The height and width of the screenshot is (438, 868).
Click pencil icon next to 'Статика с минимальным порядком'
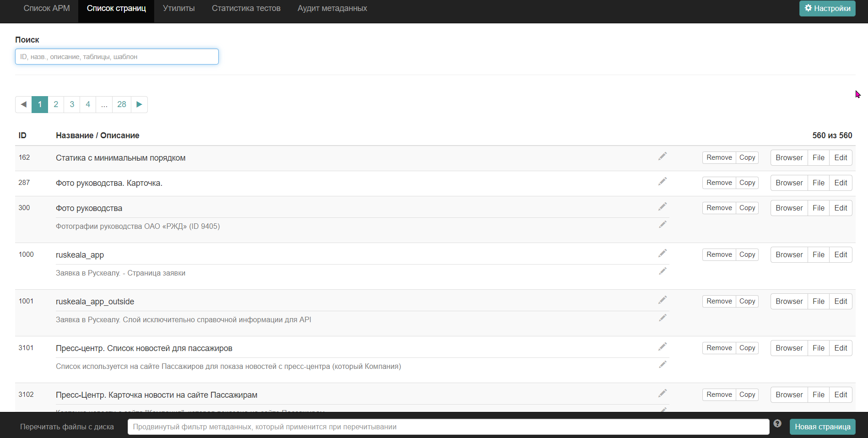pos(663,157)
